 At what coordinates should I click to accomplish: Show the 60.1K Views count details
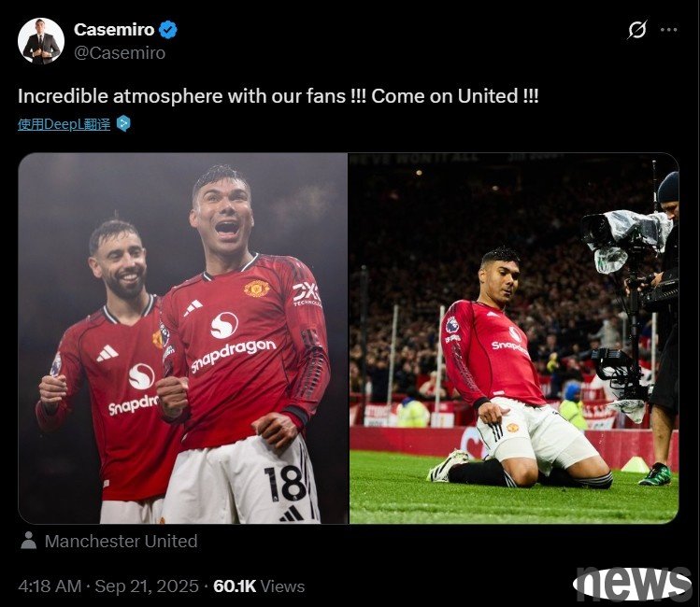[259, 586]
